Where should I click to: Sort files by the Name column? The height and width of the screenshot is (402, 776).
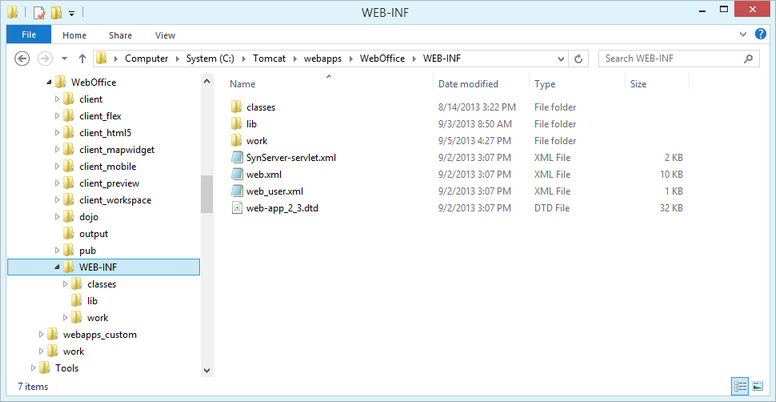coord(242,84)
